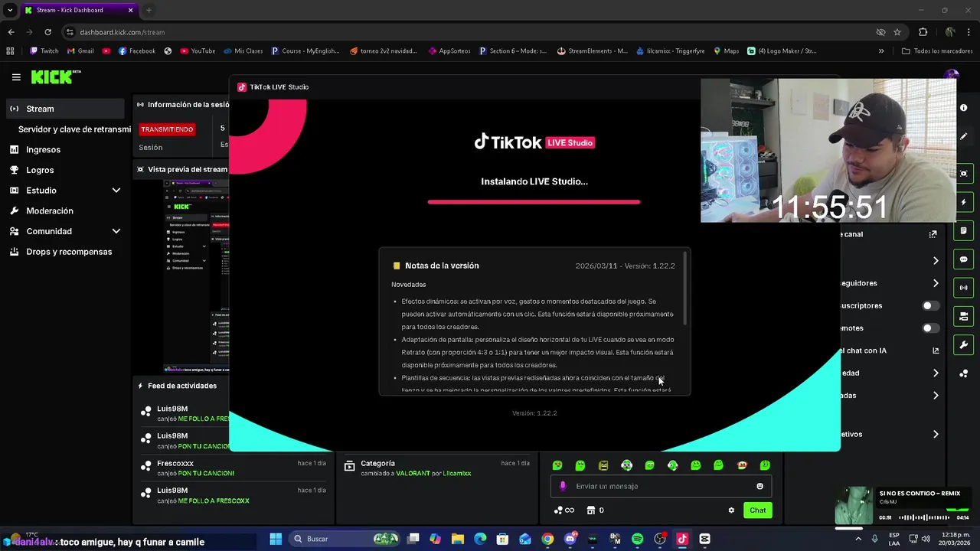Toggle the suscriptores chat mode switch

tap(931, 305)
